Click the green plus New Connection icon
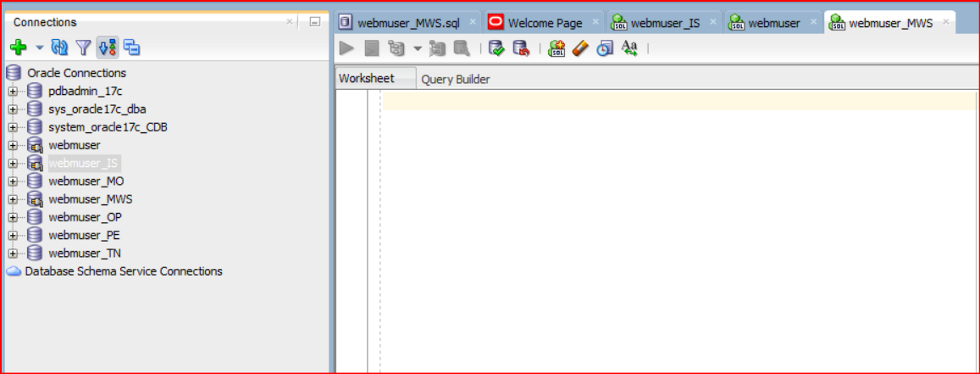 (19, 47)
